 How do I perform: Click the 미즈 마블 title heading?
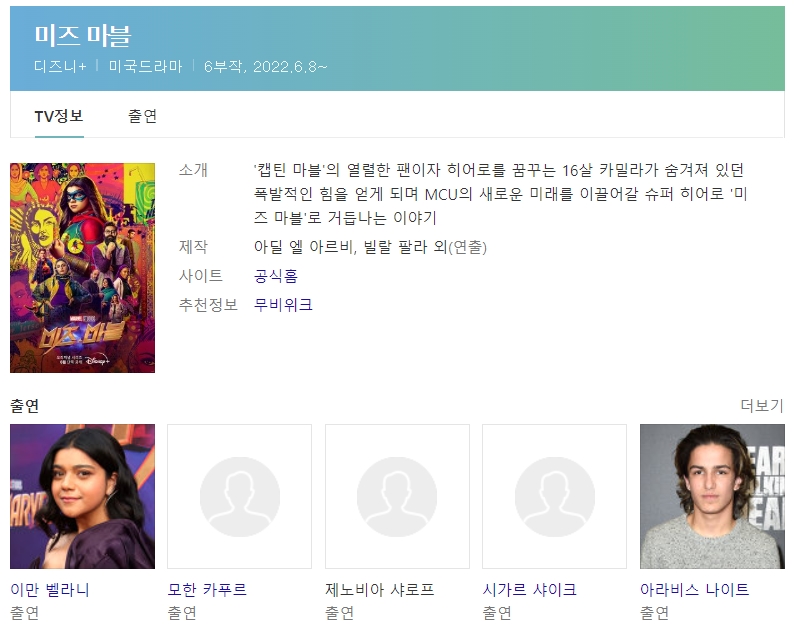[x=83, y=36]
